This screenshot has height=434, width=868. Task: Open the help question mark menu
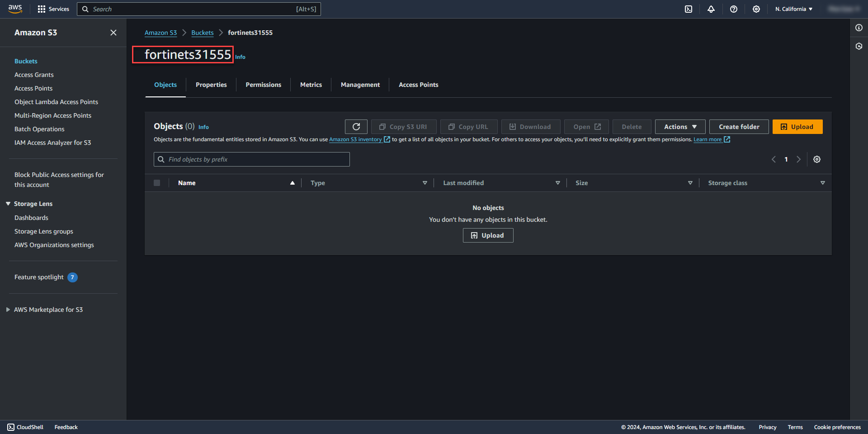pos(734,9)
